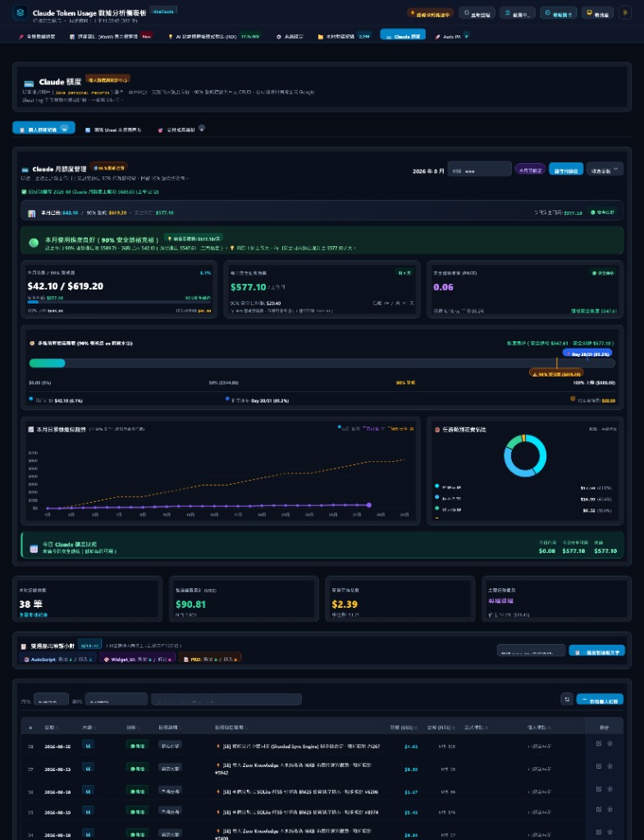Click the donut chart of task category spend

[525, 456]
